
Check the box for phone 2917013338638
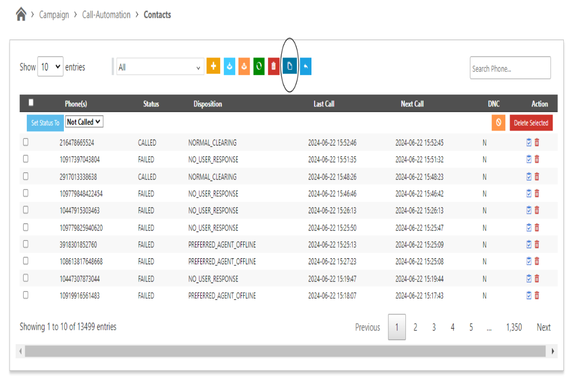tap(26, 176)
